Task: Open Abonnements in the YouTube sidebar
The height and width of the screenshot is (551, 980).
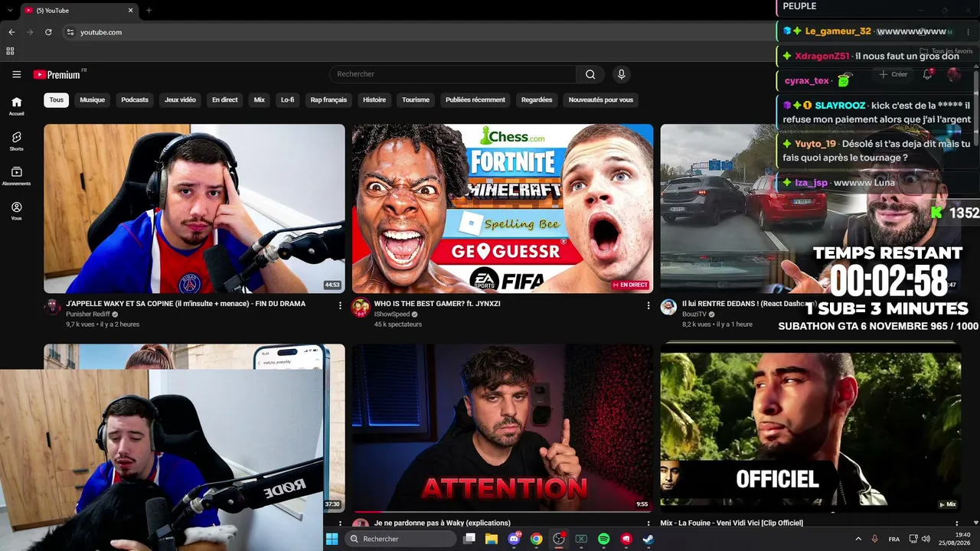Action: pos(16,176)
